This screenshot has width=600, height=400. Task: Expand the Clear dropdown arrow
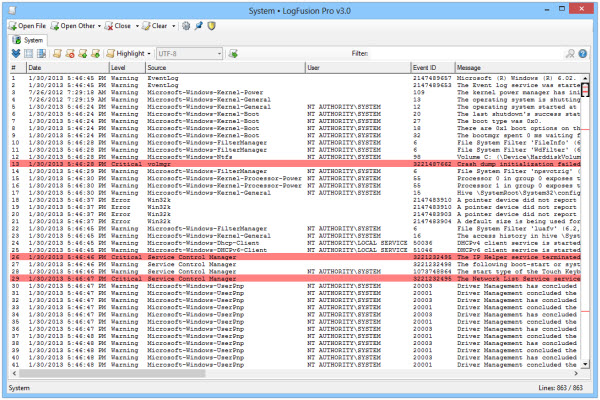(x=173, y=26)
